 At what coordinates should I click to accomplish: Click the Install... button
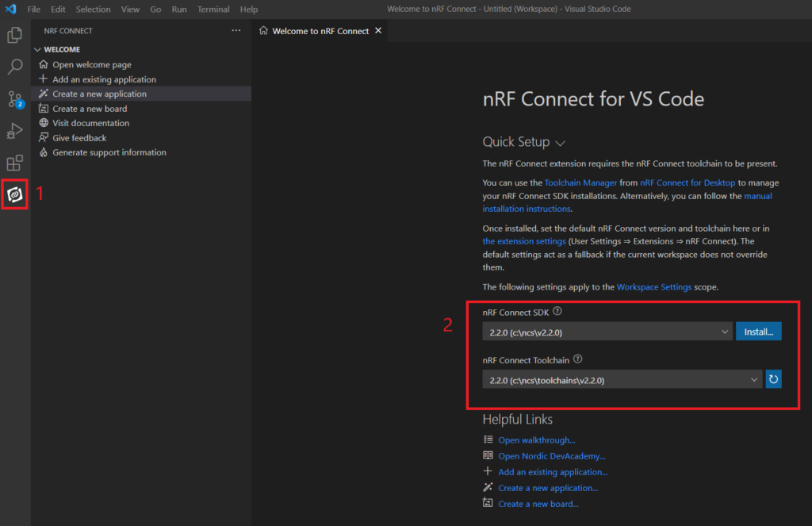(758, 332)
